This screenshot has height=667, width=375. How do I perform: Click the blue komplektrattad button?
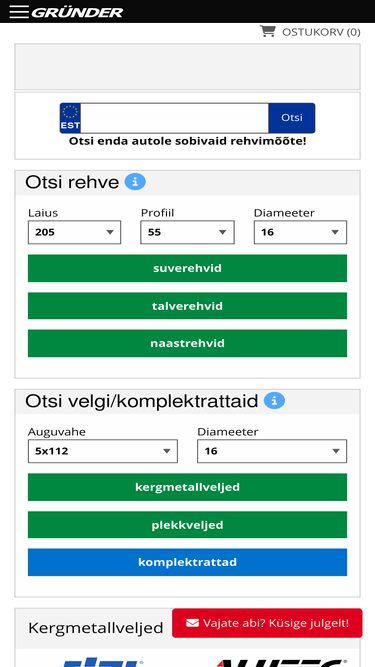[x=188, y=562]
